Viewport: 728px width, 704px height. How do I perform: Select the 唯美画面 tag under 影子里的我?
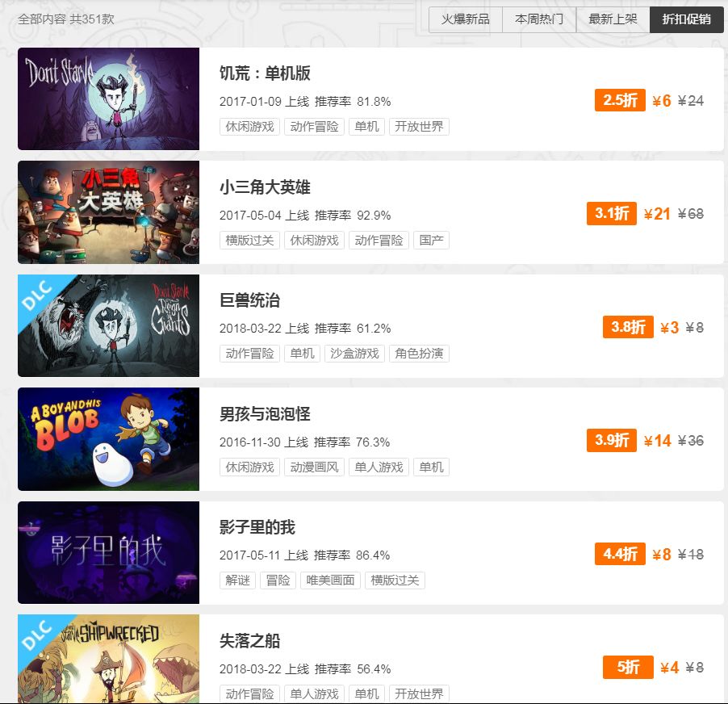point(330,580)
